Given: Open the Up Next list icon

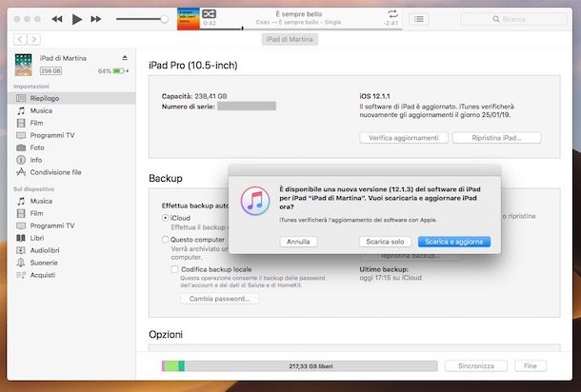Looking at the screenshot, I should point(418,19).
